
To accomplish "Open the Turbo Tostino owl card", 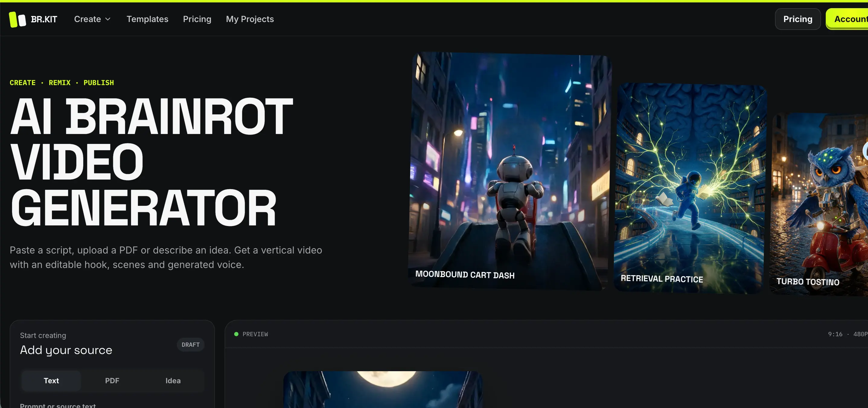I will pyautogui.click(x=819, y=205).
